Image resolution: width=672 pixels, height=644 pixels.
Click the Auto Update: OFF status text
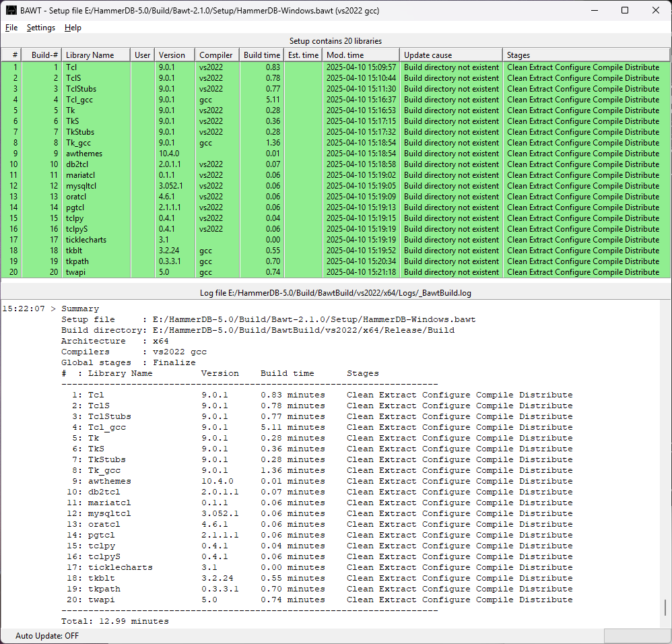click(47, 636)
